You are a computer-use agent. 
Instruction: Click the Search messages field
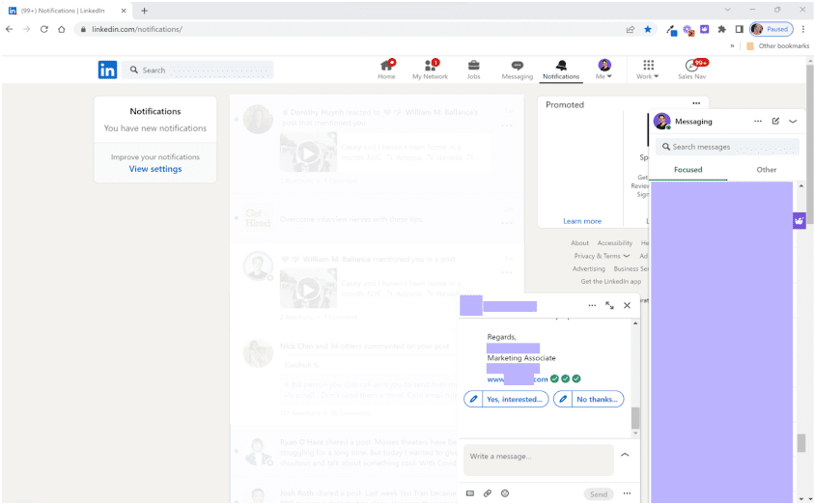tap(729, 147)
